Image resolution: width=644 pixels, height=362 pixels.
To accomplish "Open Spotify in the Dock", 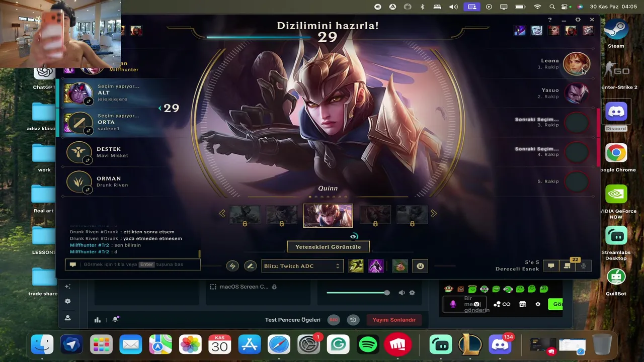I will (x=368, y=345).
